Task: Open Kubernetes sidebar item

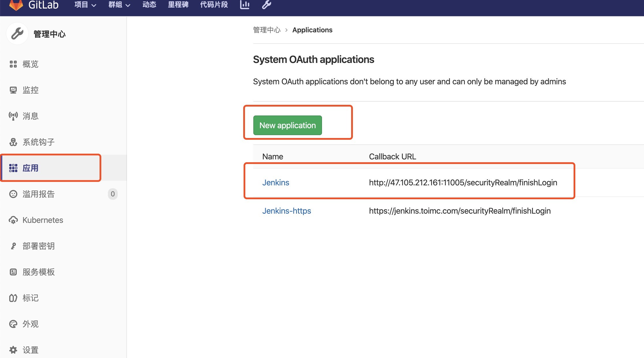Action: [x=42, y=220]
